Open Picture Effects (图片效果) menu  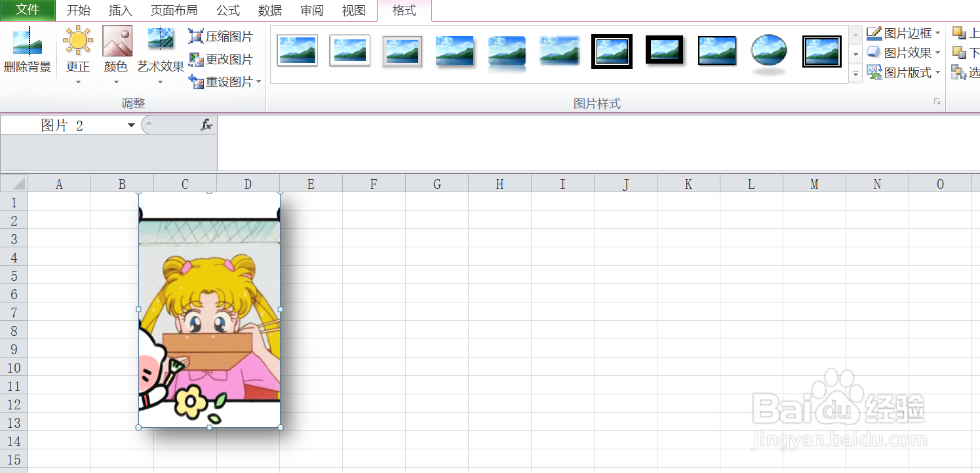tap(903, 52)
